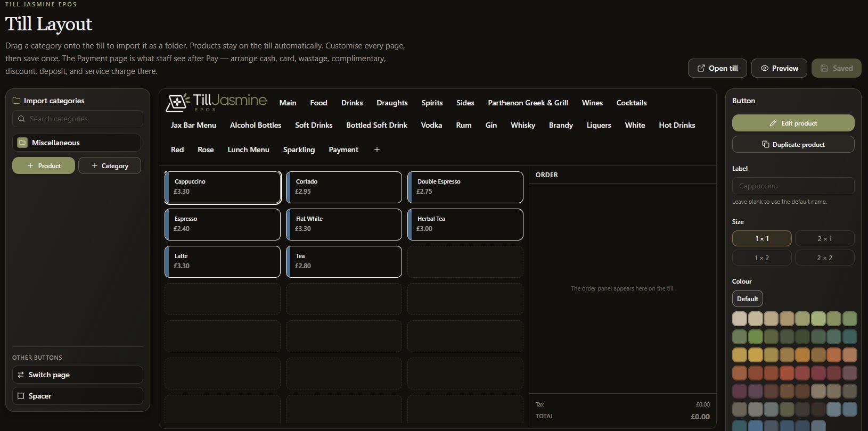Click the eye icon on the Preview button
Image resolution: width=868 pixels, height=431 pixels.
coord(765,68)
